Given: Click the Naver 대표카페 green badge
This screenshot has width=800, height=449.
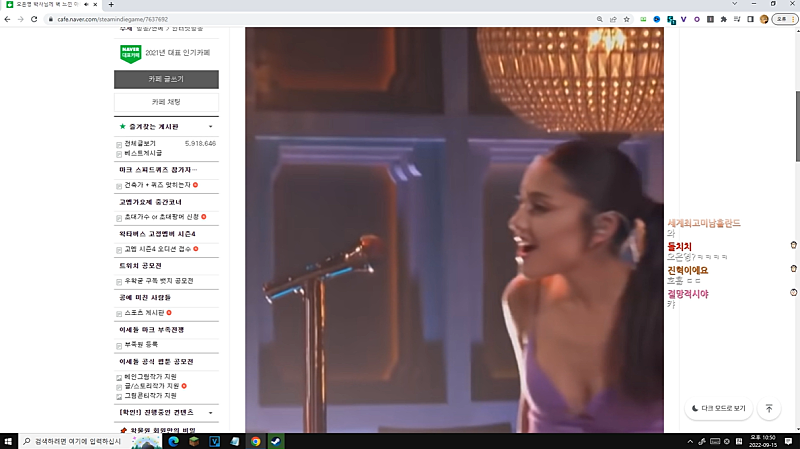Looking at the screenshot, I should click(131, 53).
